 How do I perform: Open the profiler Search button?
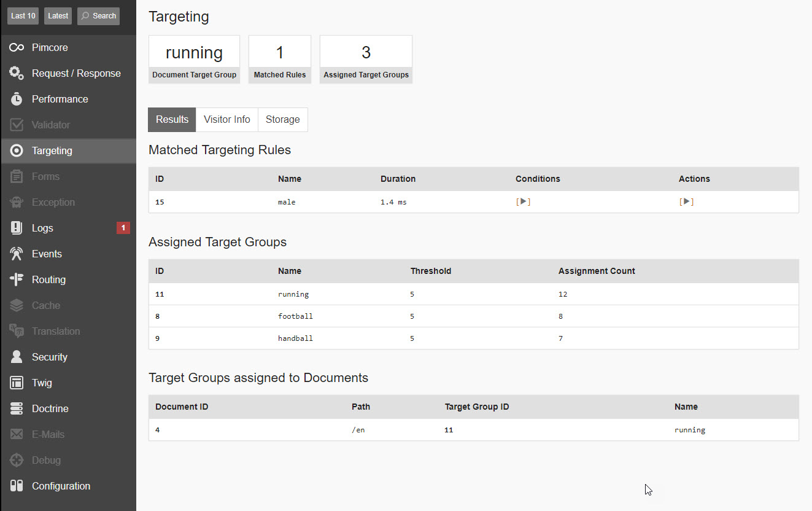click(98, 16)
